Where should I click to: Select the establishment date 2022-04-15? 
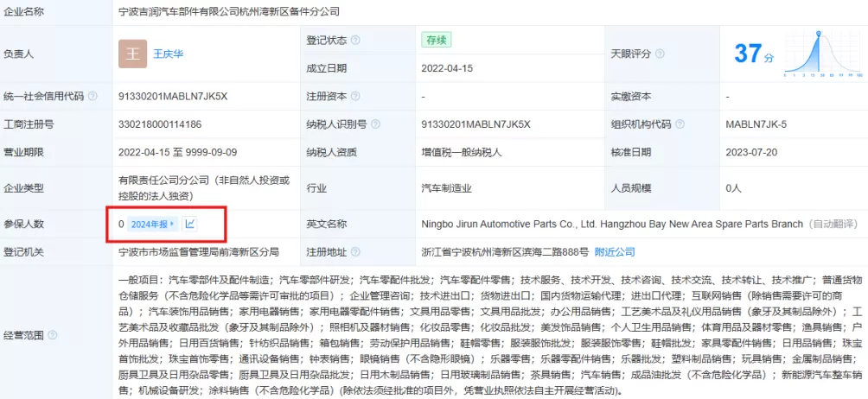tap(447, 68)
